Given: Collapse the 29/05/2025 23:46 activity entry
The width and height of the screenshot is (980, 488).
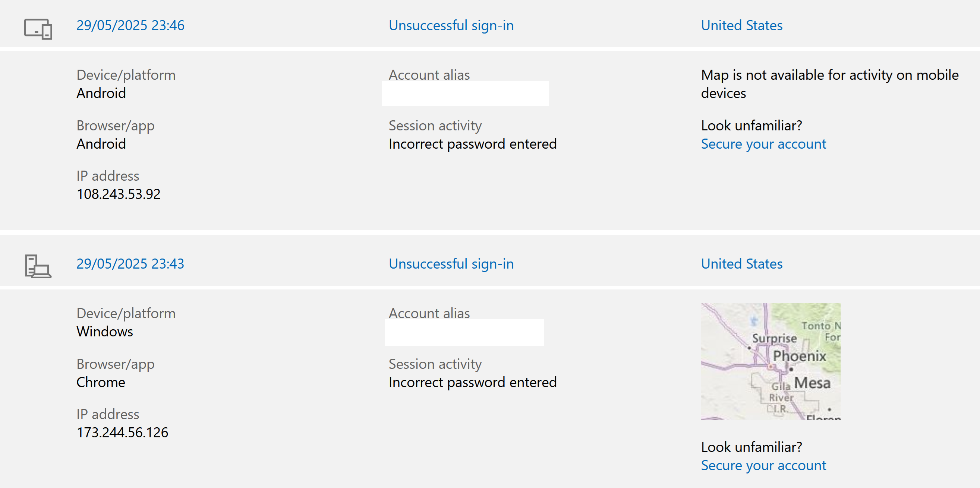Looking at the screenshot, I should pos(130,25).
